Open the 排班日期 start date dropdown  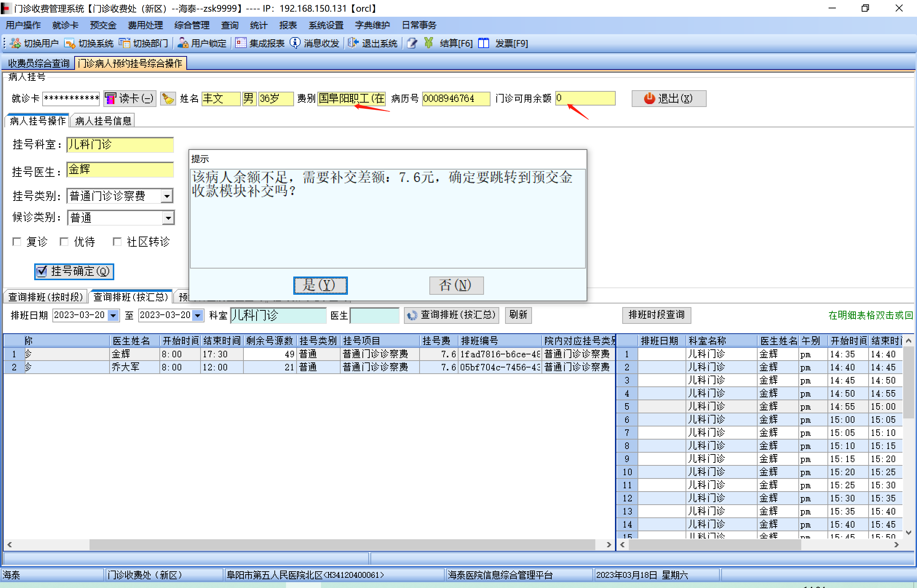coord(113,315)
